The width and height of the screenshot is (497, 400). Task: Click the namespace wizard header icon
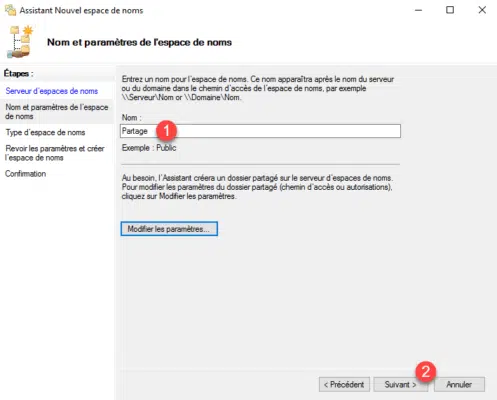(20, 42)
